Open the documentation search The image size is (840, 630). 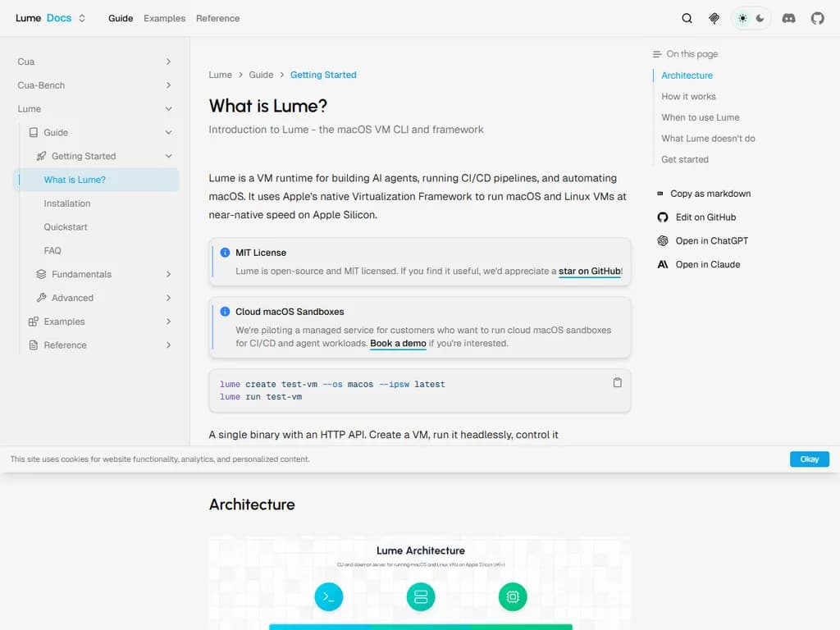point(687,17)
